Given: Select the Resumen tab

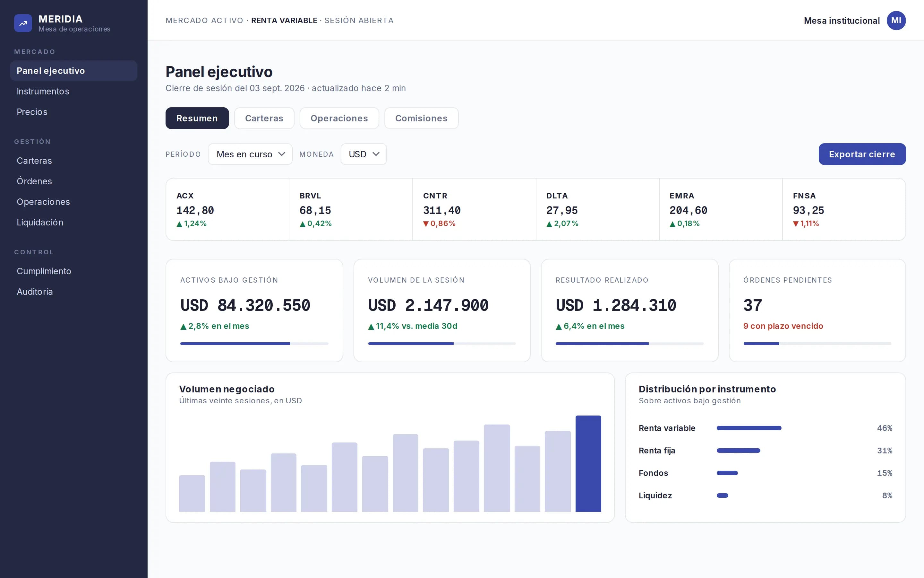Looking at the screenshot, I should 197,118.
